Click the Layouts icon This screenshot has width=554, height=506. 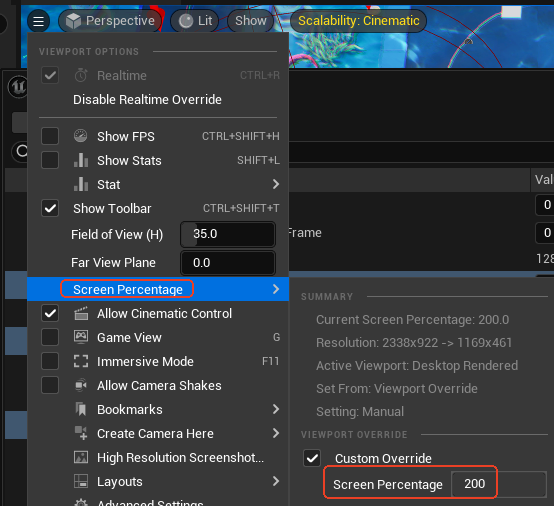[81, 481]
